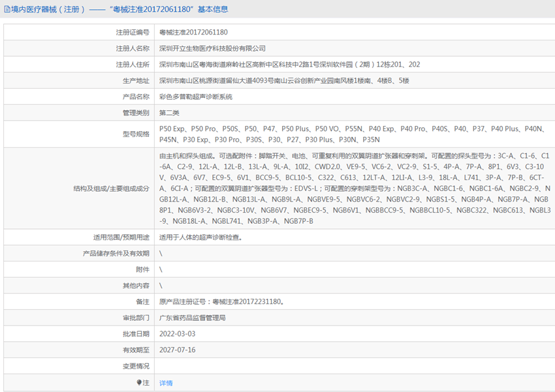Image resolution: width=555 pixels, height=392 pixels.
Task: Select approval date 2022-03-03
Action: tap(177, 334)
